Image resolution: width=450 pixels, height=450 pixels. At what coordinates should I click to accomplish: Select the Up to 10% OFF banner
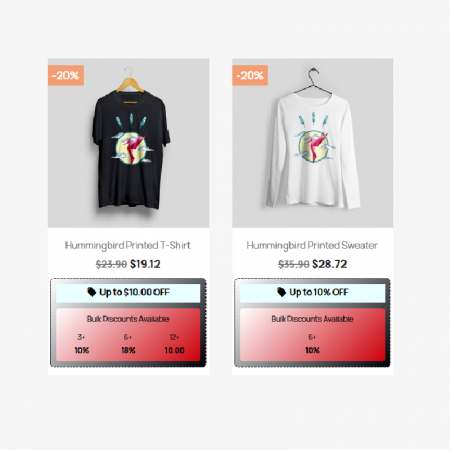pyautogui.click(x=312, y=293)
